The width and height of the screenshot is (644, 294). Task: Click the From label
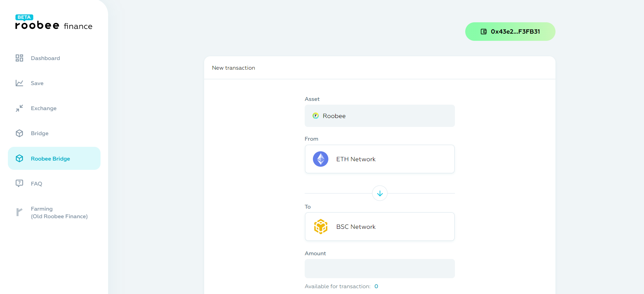(311, 139)
